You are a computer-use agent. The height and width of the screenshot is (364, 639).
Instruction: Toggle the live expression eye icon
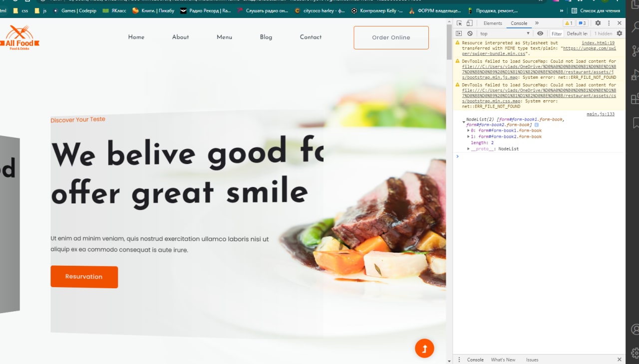click(x=540, y=33)
